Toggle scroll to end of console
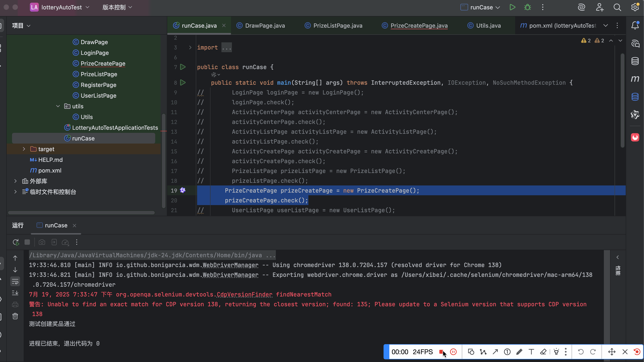Viewport: 644px width, 362px height. click(x=15, y=293)
